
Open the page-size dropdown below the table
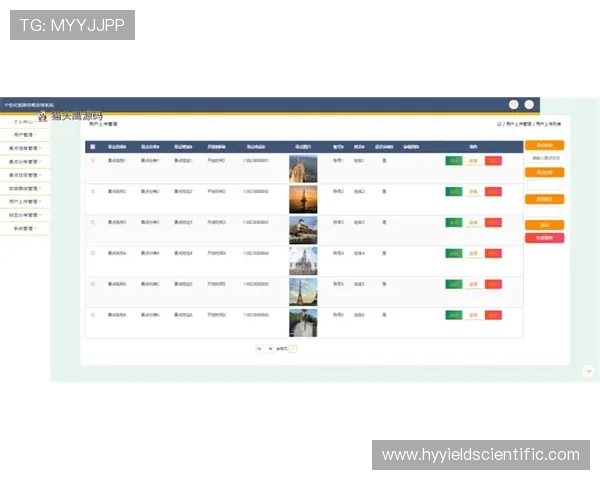265,349
